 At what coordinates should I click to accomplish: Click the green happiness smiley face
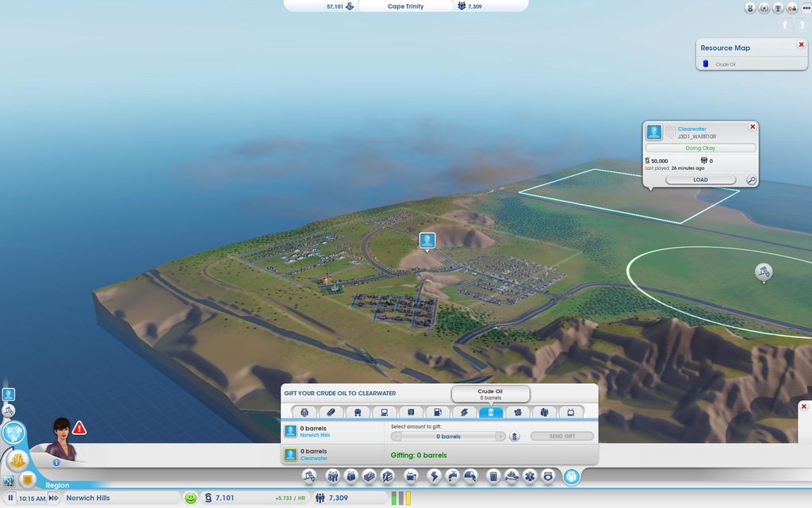(x=190, y=498)
